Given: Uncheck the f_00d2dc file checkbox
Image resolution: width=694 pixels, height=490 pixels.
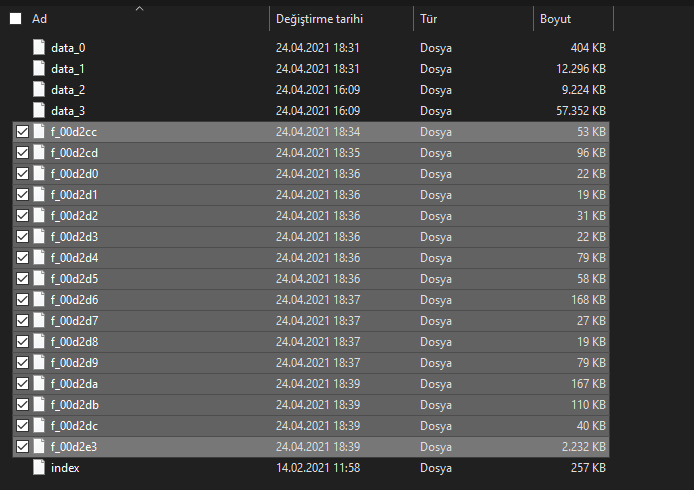Looking at the screenshot, I should 22,426.
